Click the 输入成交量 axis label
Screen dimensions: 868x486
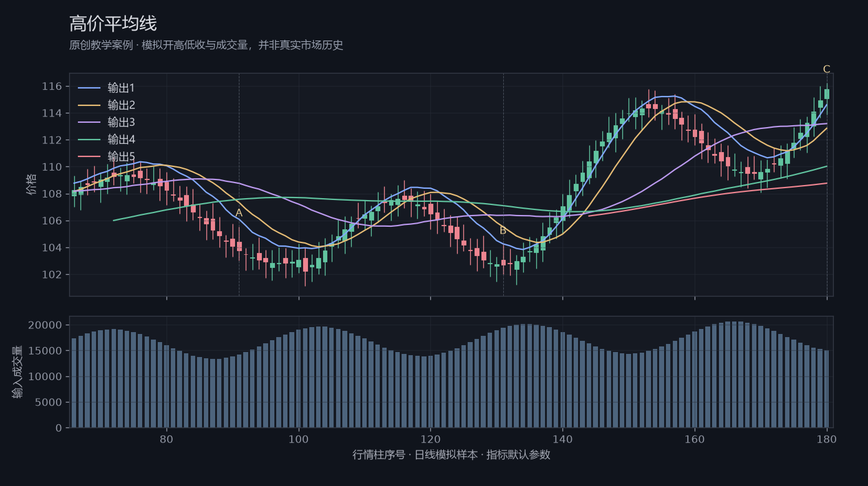[x=18, y=372]
